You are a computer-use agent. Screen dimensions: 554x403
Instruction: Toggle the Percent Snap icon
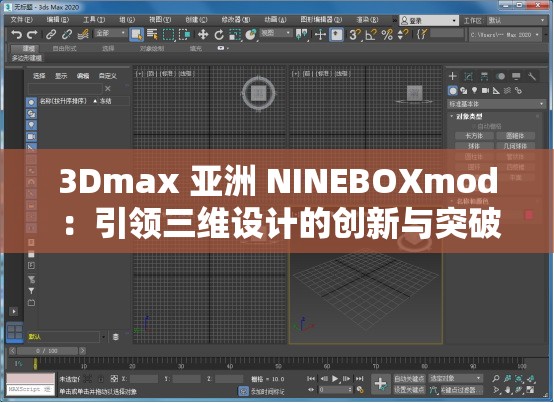click(387, 35)
